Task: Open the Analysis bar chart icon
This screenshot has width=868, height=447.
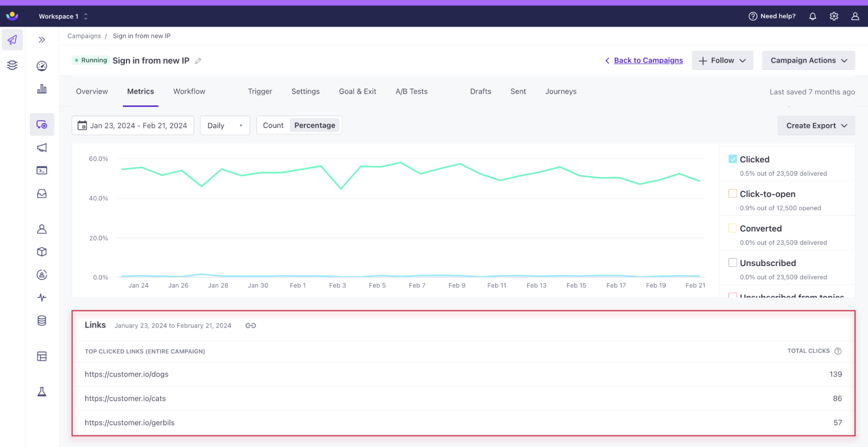Action: (x=42, y=89)
